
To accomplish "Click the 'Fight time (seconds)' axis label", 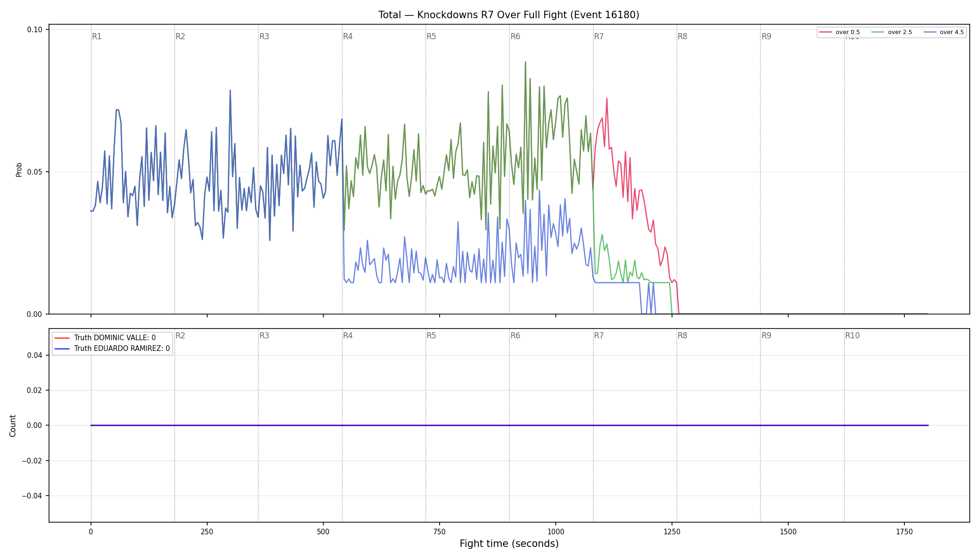I will pyautogui.click(x=509, y=544).
